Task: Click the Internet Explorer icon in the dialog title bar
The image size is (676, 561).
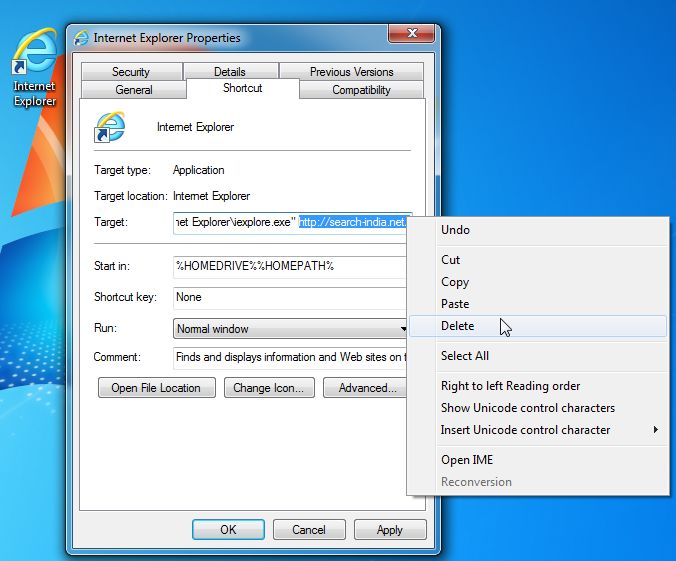Action: pos(81,38)
